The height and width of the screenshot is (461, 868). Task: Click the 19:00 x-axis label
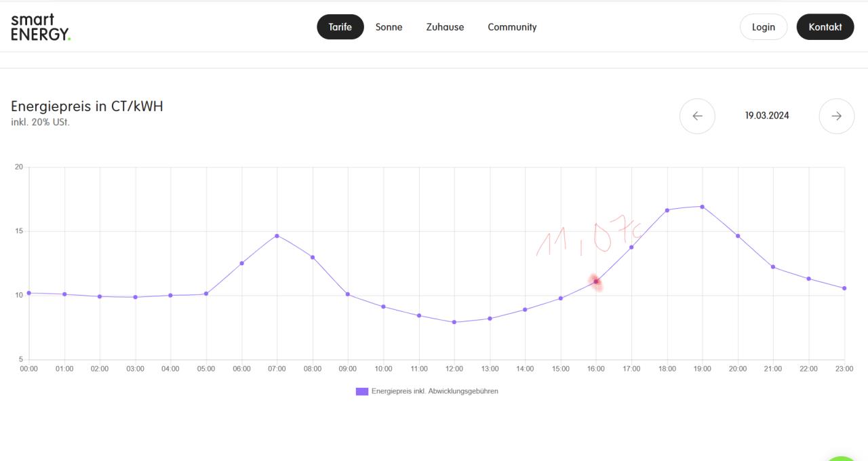703,369
